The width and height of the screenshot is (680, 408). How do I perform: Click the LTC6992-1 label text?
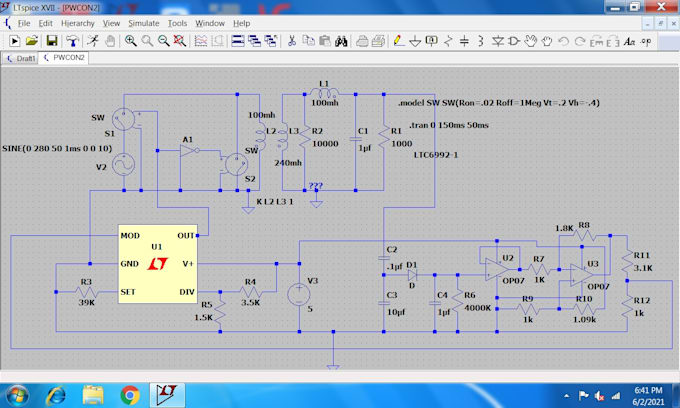click(436, 155)
